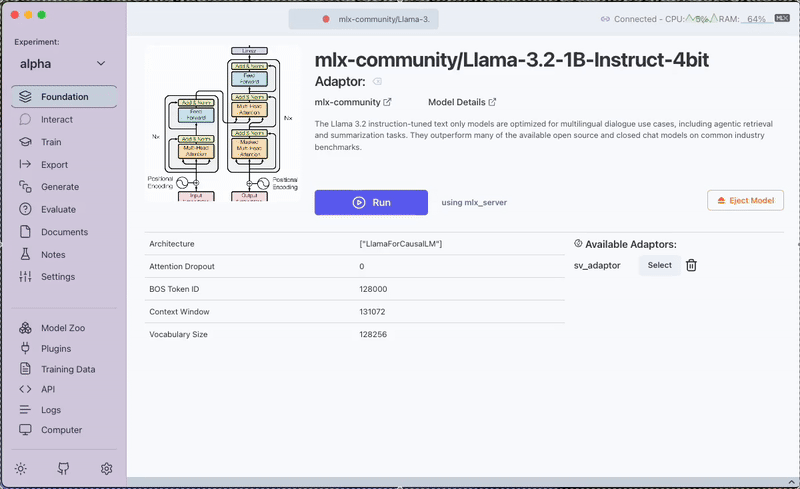Select the sv_adaptor adaptor

(x=659, y=265)
